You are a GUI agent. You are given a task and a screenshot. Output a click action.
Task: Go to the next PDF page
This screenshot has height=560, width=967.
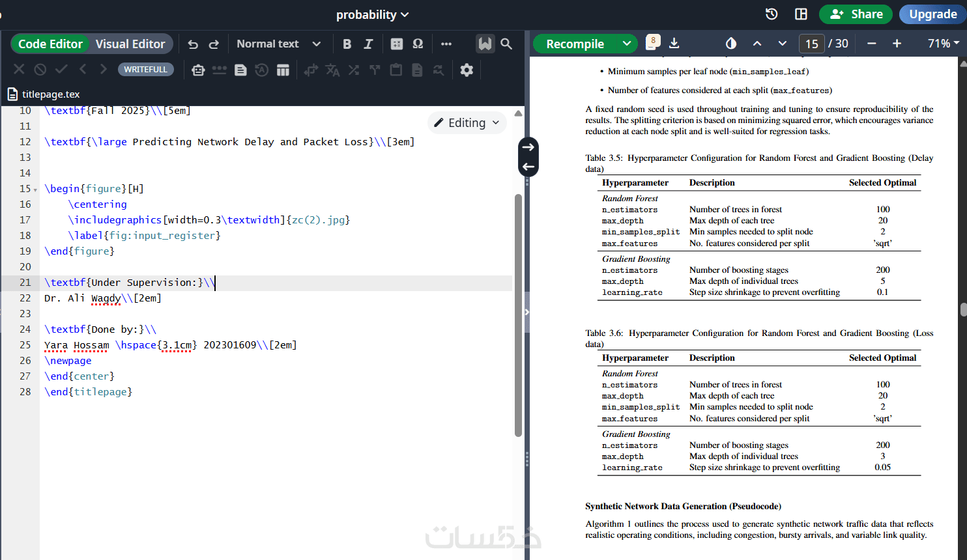[x=782, y=44]
